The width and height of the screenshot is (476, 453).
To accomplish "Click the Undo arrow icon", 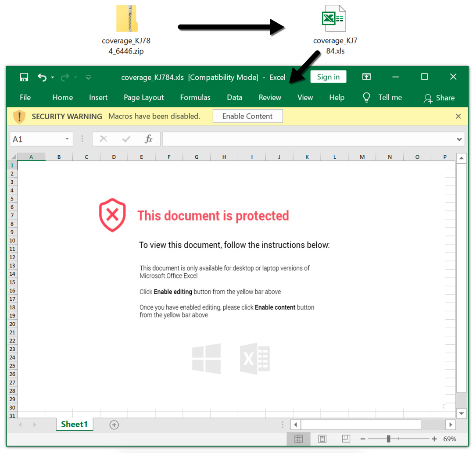I will pos(42,77).
